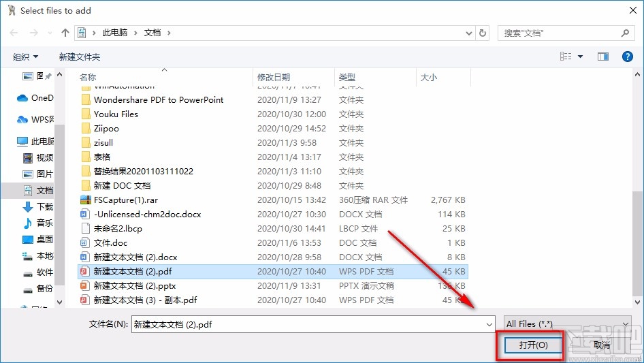Select 文档 in the navigation pane
This screenshot has width=644, height=363.
coord(38,191)
